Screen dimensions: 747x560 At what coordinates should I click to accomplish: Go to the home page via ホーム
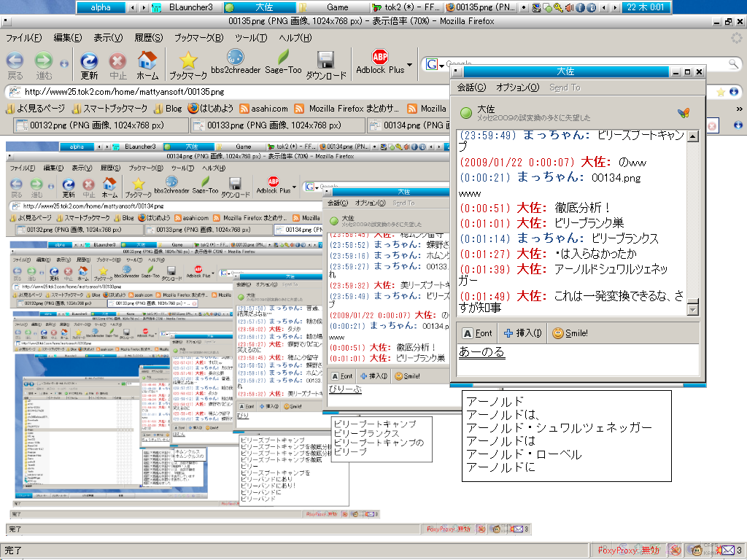coord(147,66)
